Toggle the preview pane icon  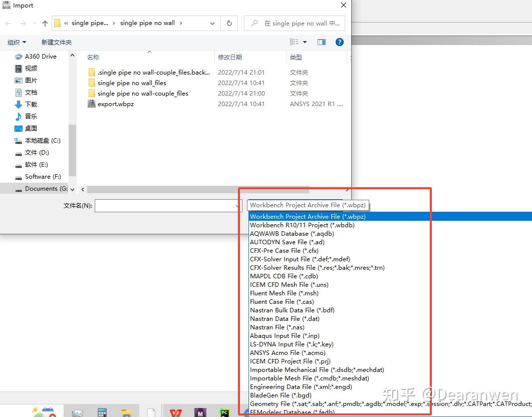point(321,42)
